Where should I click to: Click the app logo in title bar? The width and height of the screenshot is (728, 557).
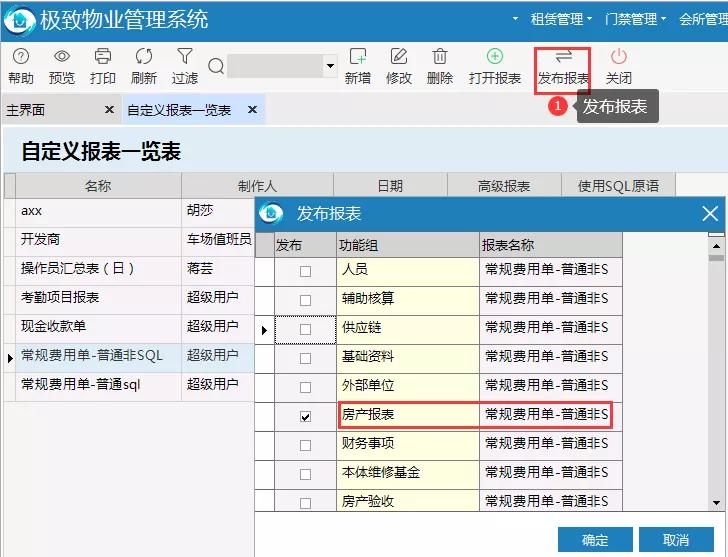[x=20, y=19]
